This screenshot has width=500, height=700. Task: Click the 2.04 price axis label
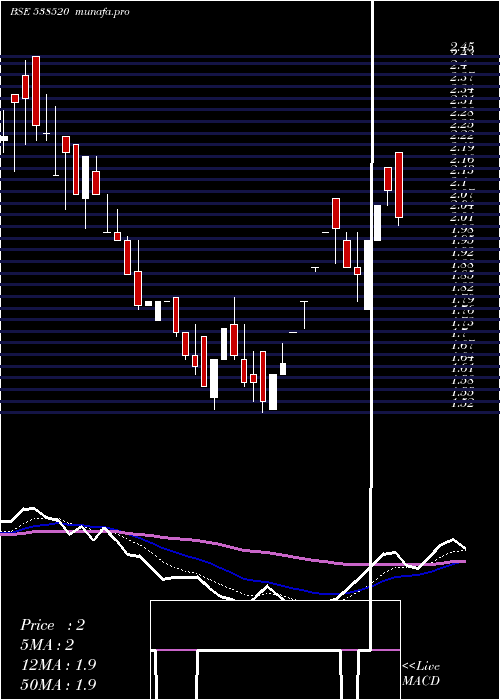[462, 206]
